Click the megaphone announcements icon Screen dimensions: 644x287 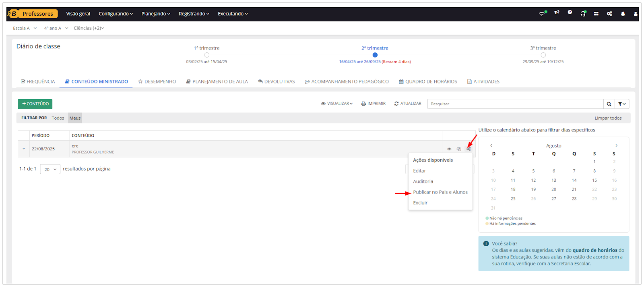(x=557, y=13)
